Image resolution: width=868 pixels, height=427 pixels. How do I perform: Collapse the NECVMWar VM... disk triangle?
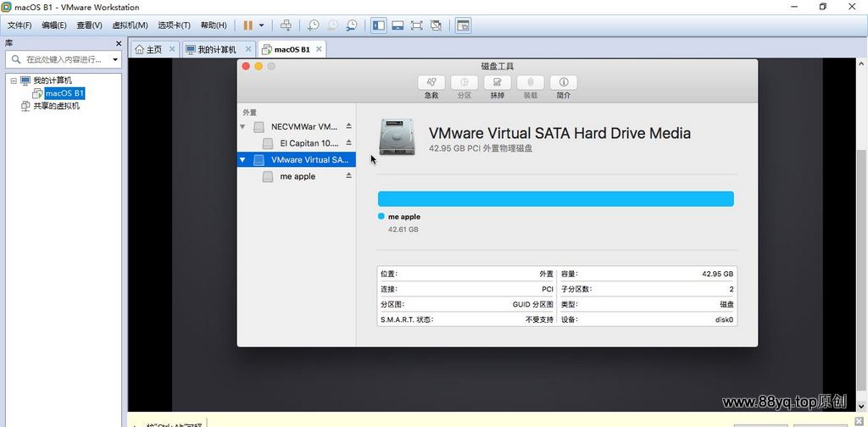click(x=242, y=127)
